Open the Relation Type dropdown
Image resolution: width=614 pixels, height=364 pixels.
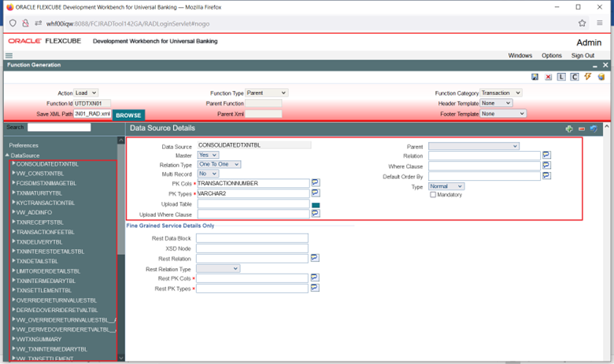(220, 164)
